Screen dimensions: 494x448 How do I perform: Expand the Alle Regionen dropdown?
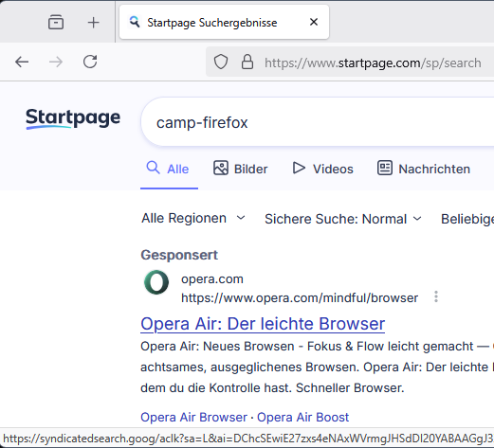point(193,219)
